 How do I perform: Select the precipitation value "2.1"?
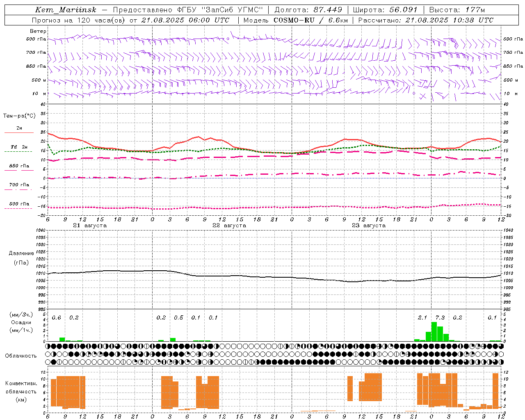pos(422,318)
